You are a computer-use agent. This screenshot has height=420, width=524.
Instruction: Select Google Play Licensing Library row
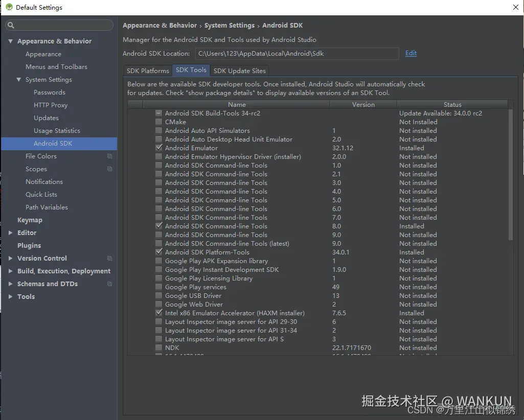[x=318, y=278]
